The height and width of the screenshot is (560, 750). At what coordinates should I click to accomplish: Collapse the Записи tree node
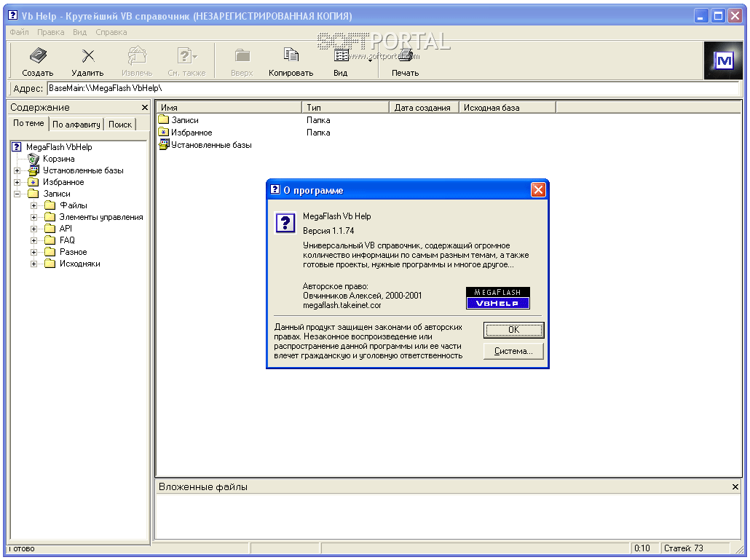pos(17,194)
